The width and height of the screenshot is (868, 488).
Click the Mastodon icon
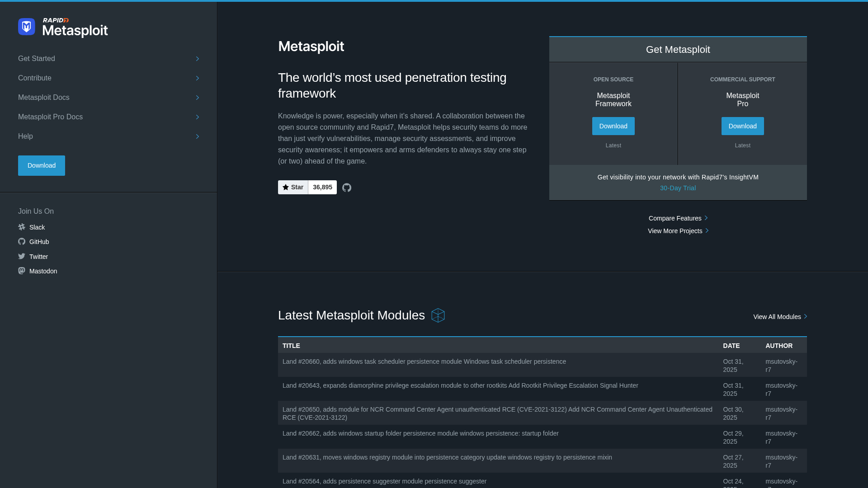point(21,271)
